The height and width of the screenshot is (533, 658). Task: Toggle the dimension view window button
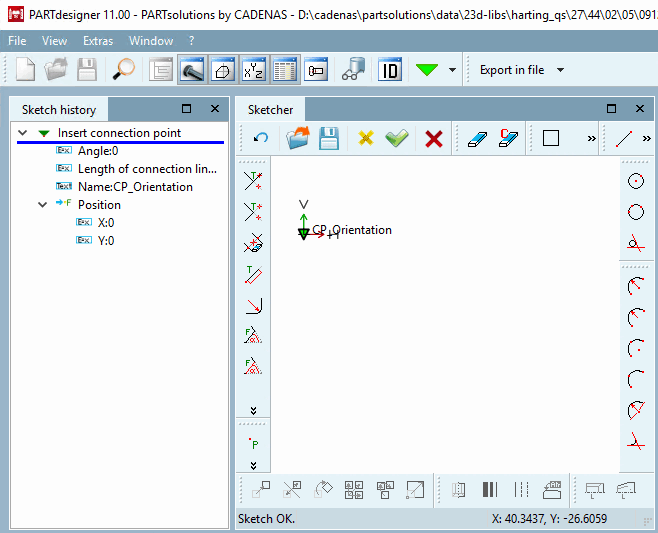[316, 69]
